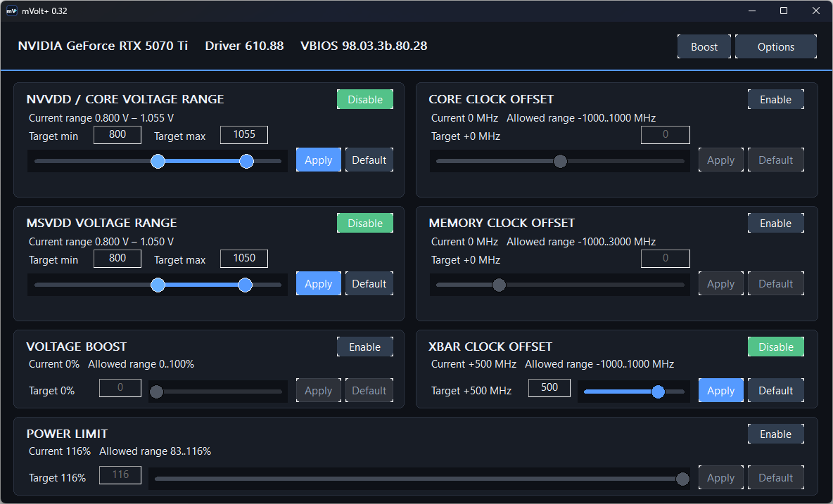
Task: Click Default in the Memory Clock Offset panel
Action: tap(775, 283)
